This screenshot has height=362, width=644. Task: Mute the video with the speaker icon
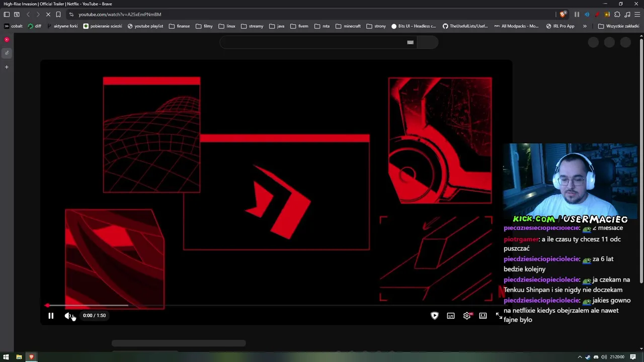tap(68, 316)
